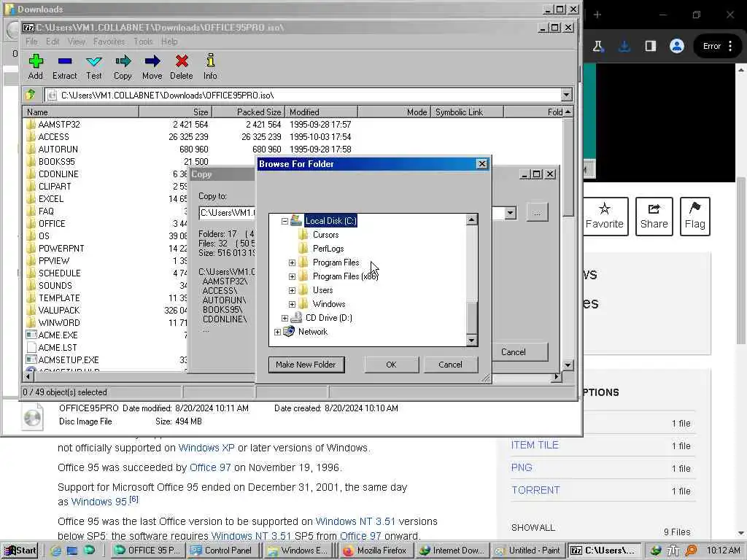Screen dimensions: 747x560
Task: Select the PerfLogs folder in tree
Action: point(328,249)
